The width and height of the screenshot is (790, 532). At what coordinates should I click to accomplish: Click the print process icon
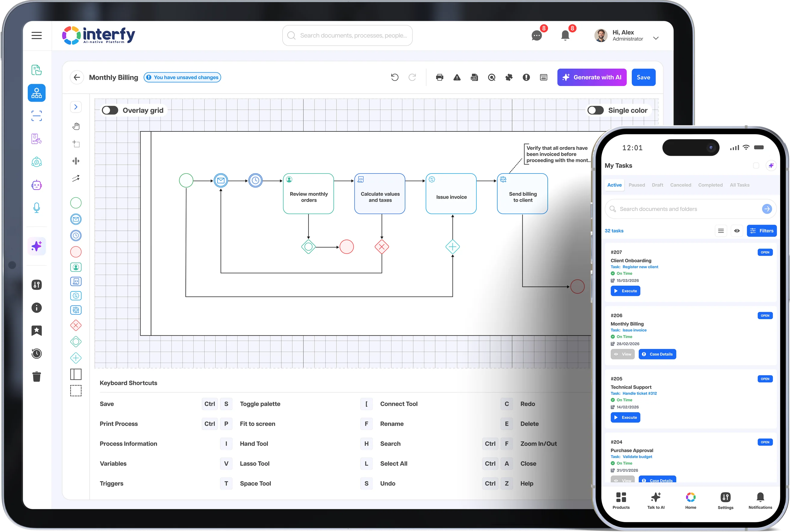(x=440, y=77)
